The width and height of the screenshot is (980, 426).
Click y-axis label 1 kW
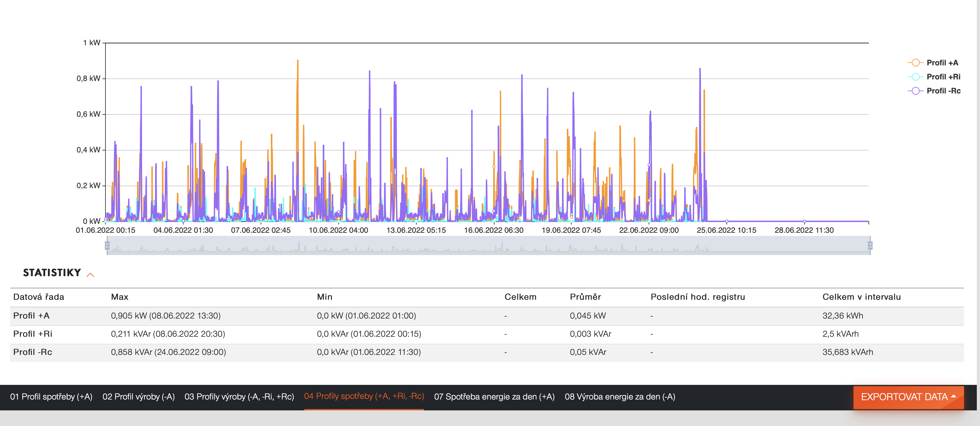[x=92, y=43]
